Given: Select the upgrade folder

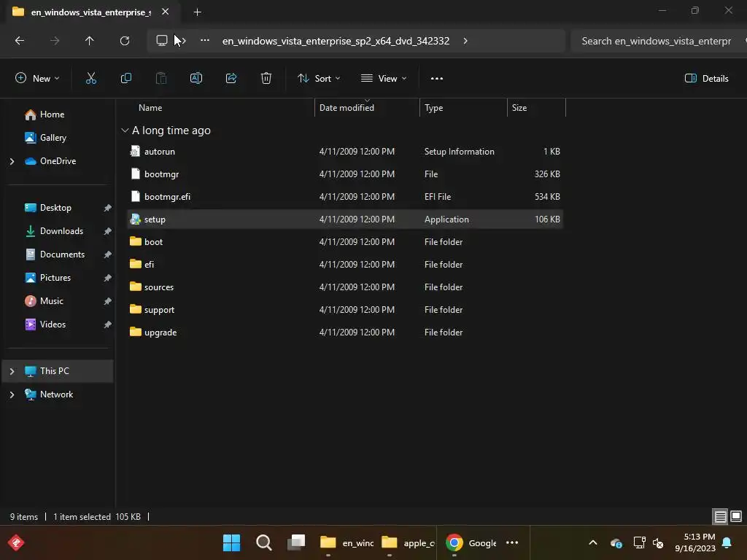Looking at the screenshot, I should (345, 332).
